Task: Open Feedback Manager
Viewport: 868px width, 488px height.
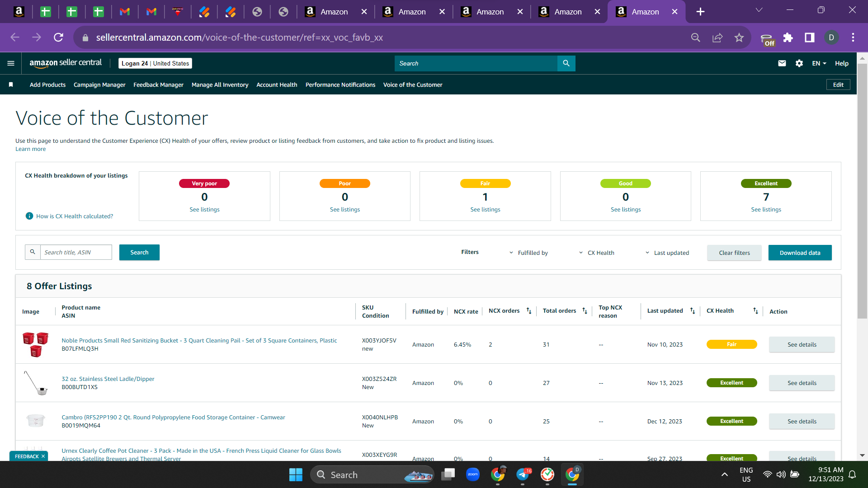Action: tap(158, 84)
